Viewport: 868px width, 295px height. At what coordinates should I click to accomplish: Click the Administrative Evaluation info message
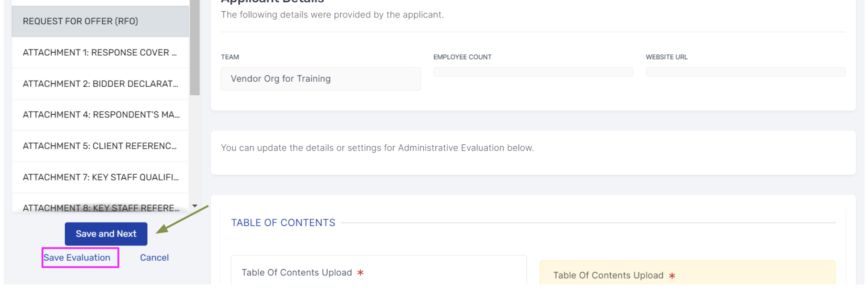pyautogui.click(x=377, y=148)
